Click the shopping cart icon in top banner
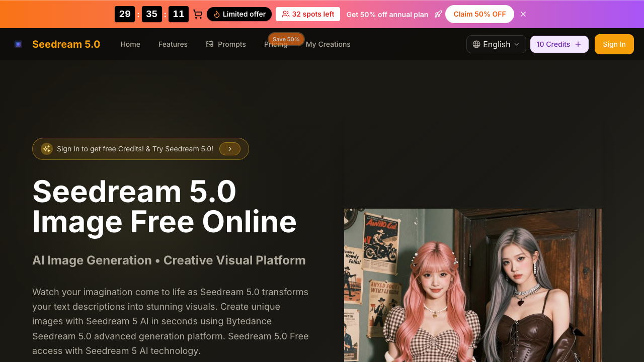The width and height of the screenshot is (644, 362). pyautogui.click(x=198, y=14)
